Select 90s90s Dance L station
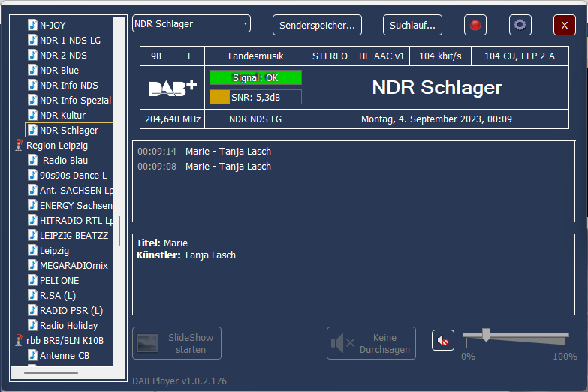 (x=73, y=175)
